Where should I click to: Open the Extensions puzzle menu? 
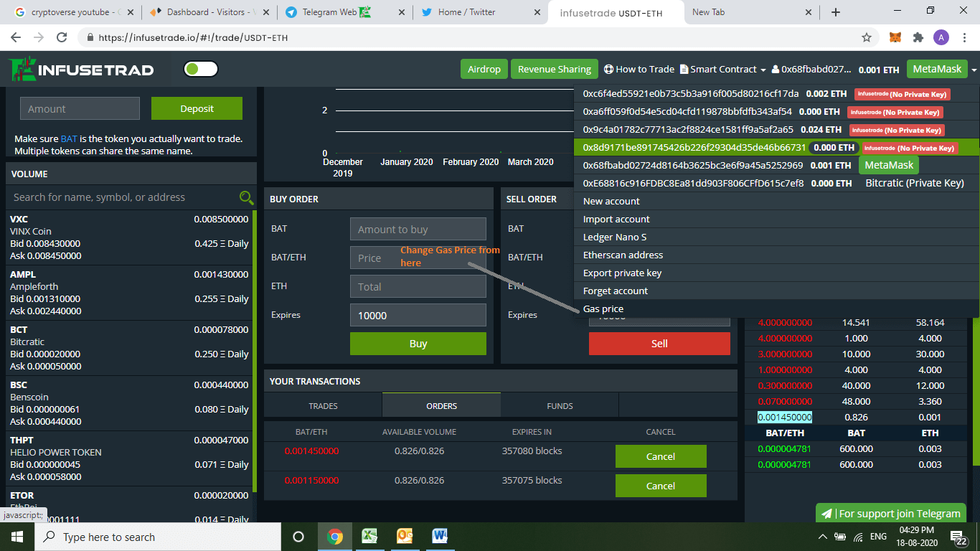(x=918, y=37)
